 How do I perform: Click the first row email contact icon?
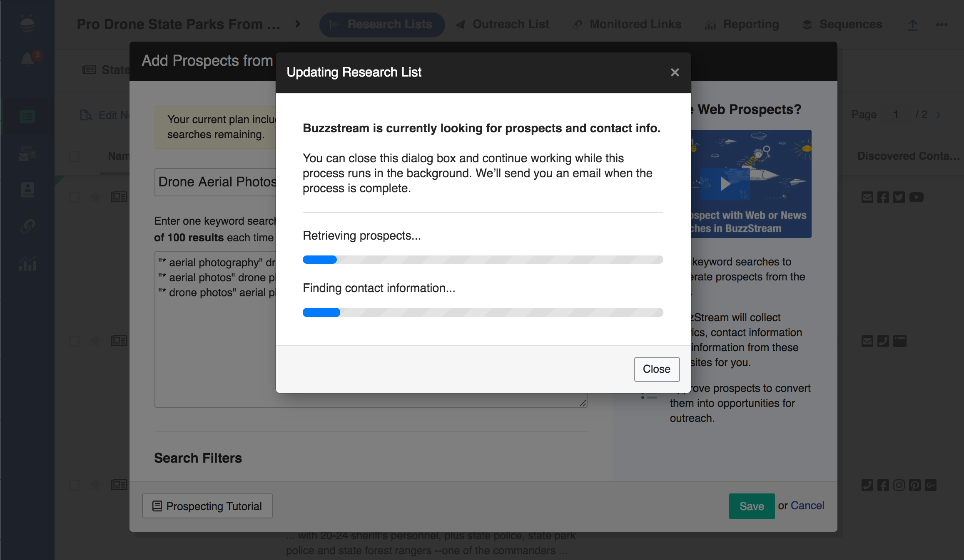pyautogui.click(x=867, y=197)
